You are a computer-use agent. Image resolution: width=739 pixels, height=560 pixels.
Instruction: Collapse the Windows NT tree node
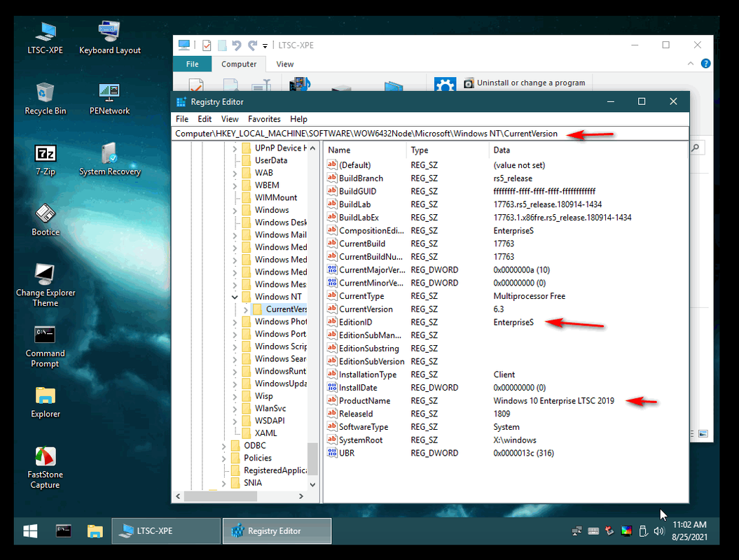click(x=235, y=297)
